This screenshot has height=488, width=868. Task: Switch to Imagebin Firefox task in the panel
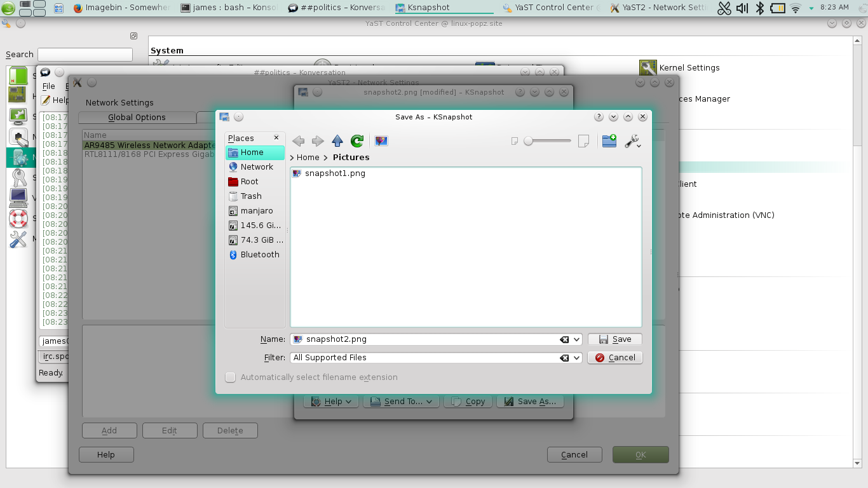121,8
